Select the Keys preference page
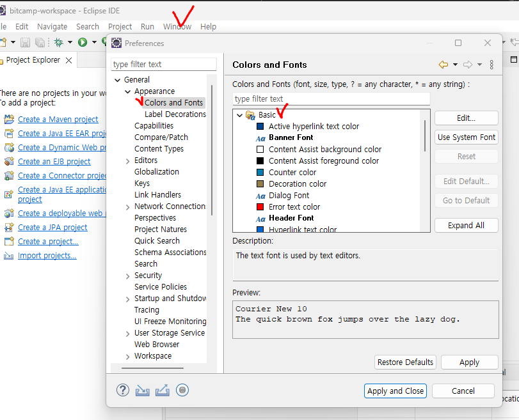The height and width of the screenshot is (420, 519). pos(142,183)
